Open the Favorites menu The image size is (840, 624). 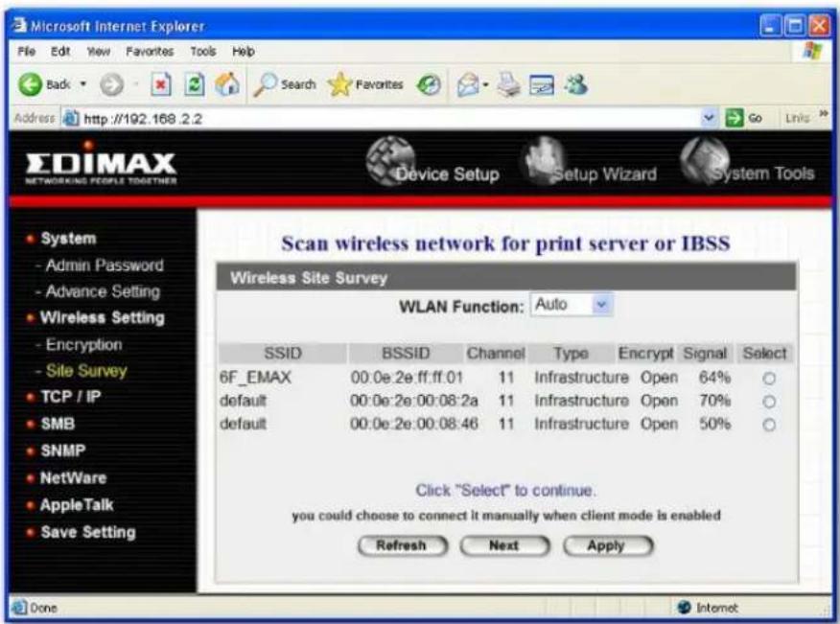pyautogui.click(x=150, y=52)
